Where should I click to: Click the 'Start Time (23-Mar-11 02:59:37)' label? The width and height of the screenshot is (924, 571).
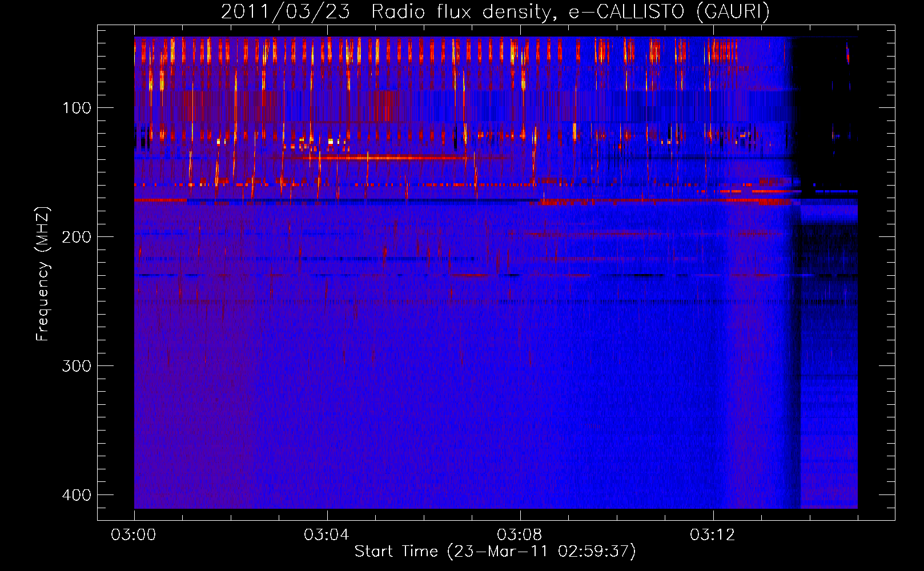coord(495,552)
